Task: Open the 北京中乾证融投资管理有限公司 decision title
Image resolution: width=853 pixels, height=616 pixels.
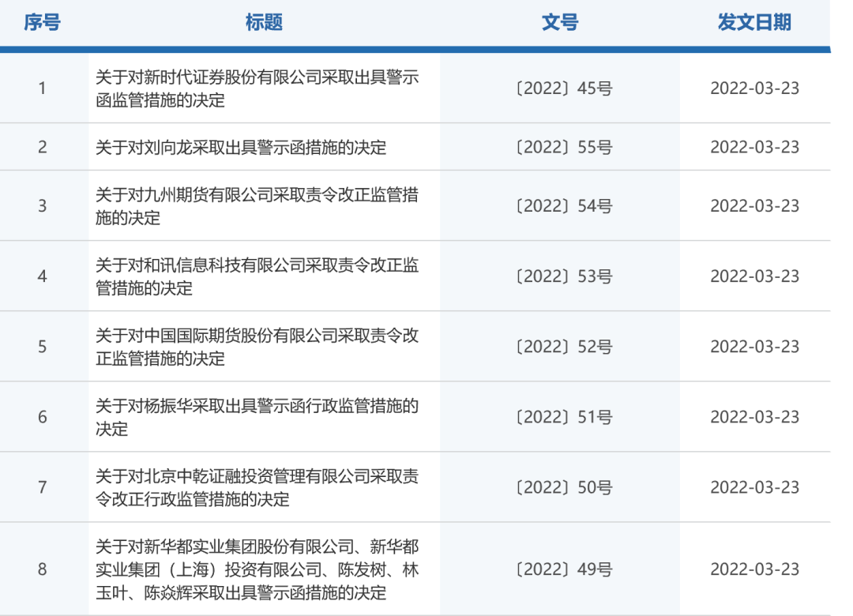Action: pos(257,487)
